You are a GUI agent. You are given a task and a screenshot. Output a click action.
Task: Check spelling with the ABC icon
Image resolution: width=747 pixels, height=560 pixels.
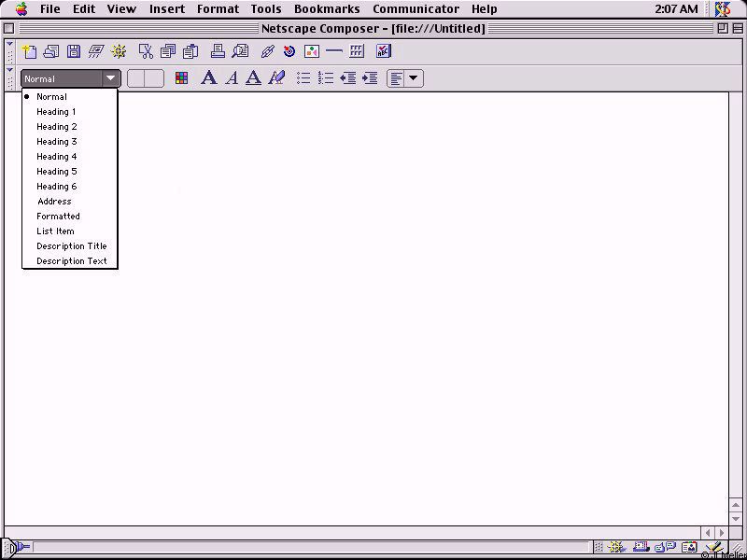(x=384, y=51)
